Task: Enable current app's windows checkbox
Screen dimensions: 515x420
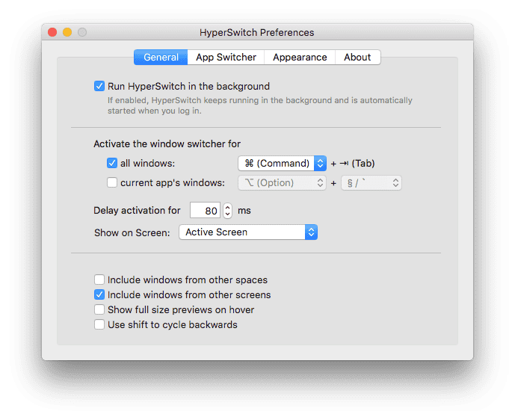Action: pyautogui.click(x=112, y=182)
